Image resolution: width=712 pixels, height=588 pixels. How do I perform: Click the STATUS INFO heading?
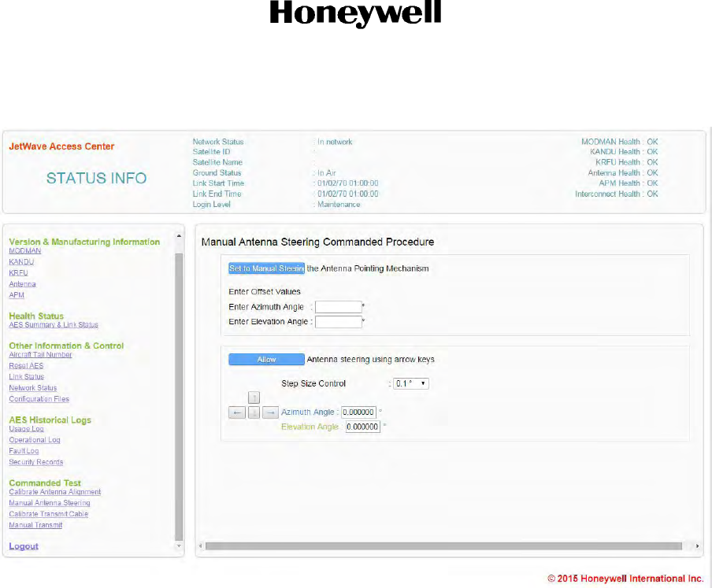click(96, 179)
